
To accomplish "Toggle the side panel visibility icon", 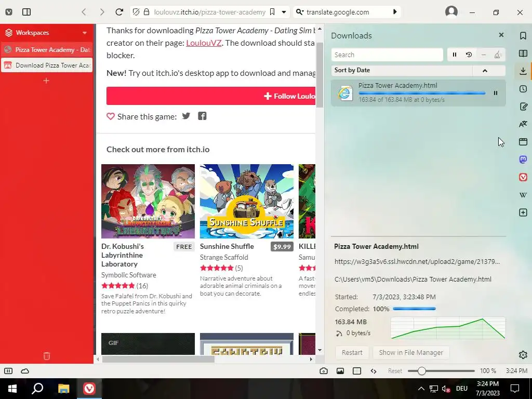I will point(26,12).
